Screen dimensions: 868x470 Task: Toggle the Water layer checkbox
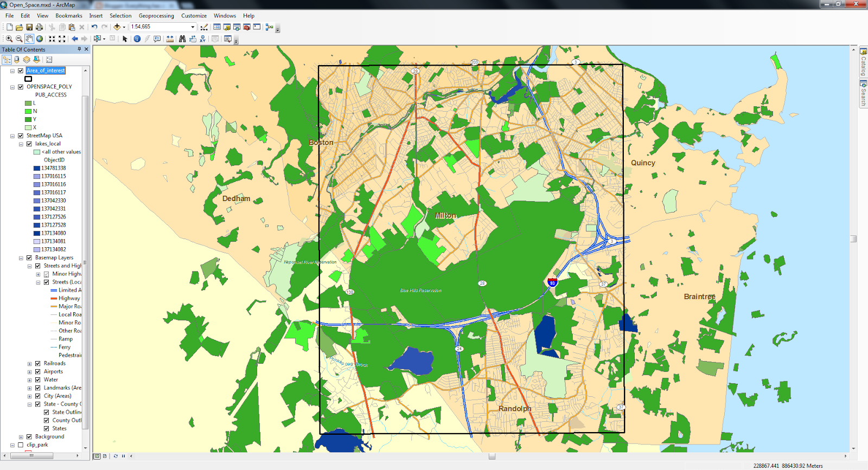pos(38,379)
